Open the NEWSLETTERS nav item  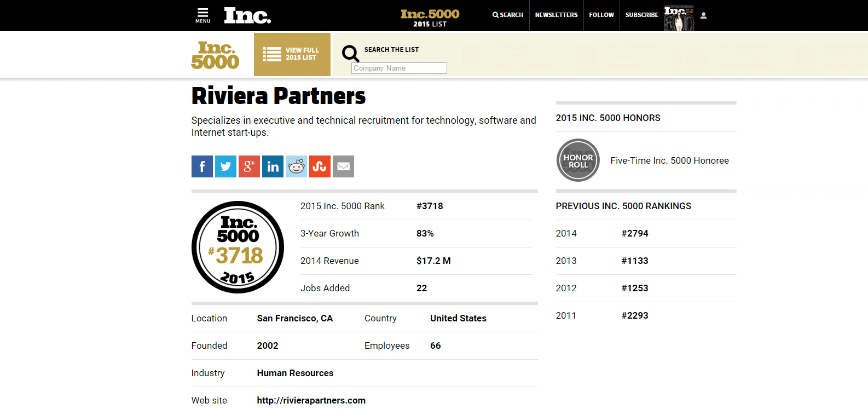click(556, 15)
